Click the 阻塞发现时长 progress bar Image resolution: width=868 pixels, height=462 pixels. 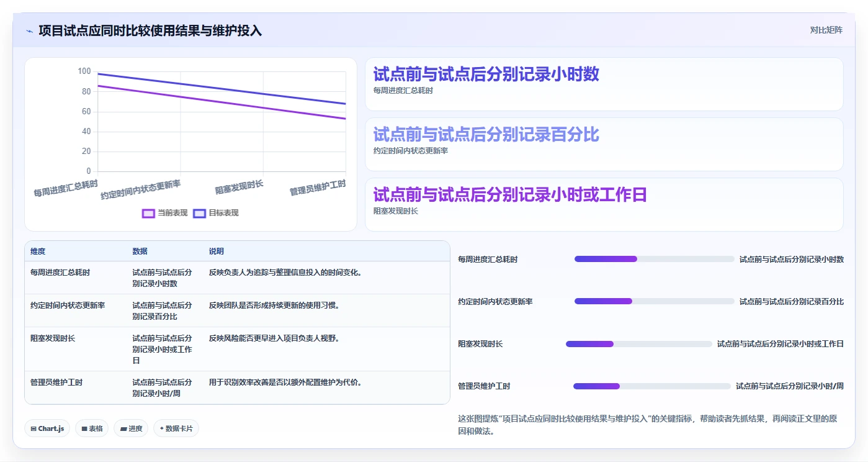coord(639,344)
